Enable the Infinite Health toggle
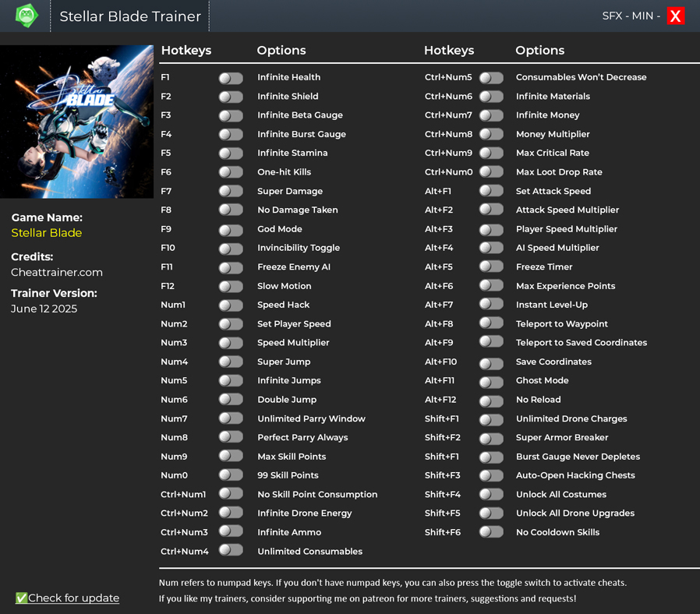Viewport: 700px width, 614px height. [x=231, y=78]
